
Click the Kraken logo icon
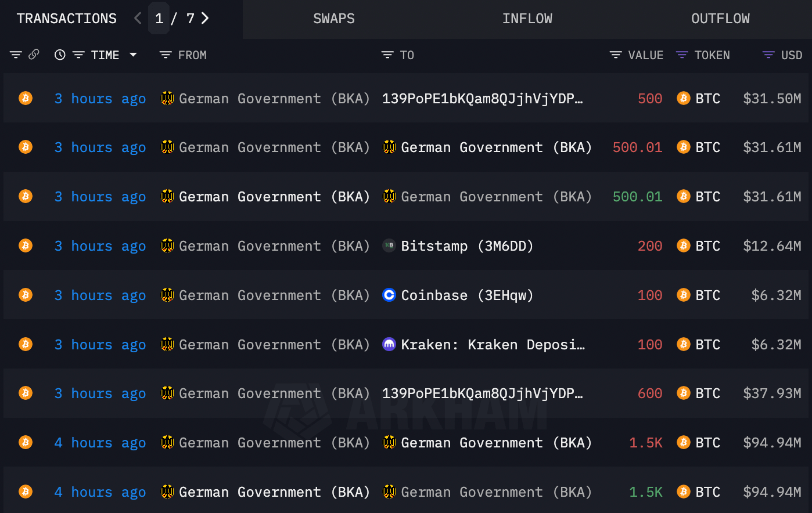point(389,345)
